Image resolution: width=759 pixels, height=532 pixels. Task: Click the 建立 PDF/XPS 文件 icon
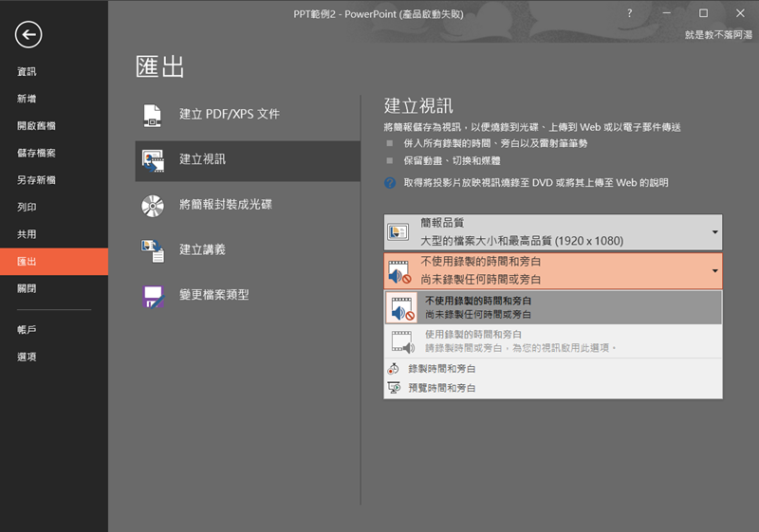(153, 114)
